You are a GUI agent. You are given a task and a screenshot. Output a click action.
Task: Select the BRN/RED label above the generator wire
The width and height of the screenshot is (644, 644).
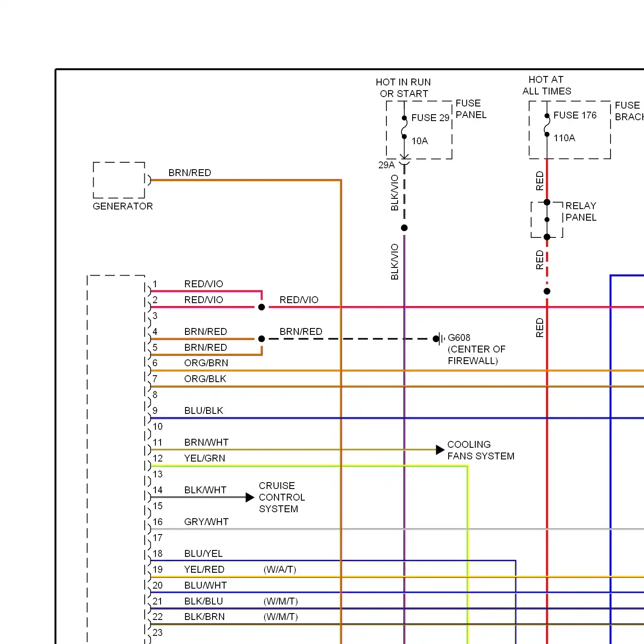tap(190, 173)
